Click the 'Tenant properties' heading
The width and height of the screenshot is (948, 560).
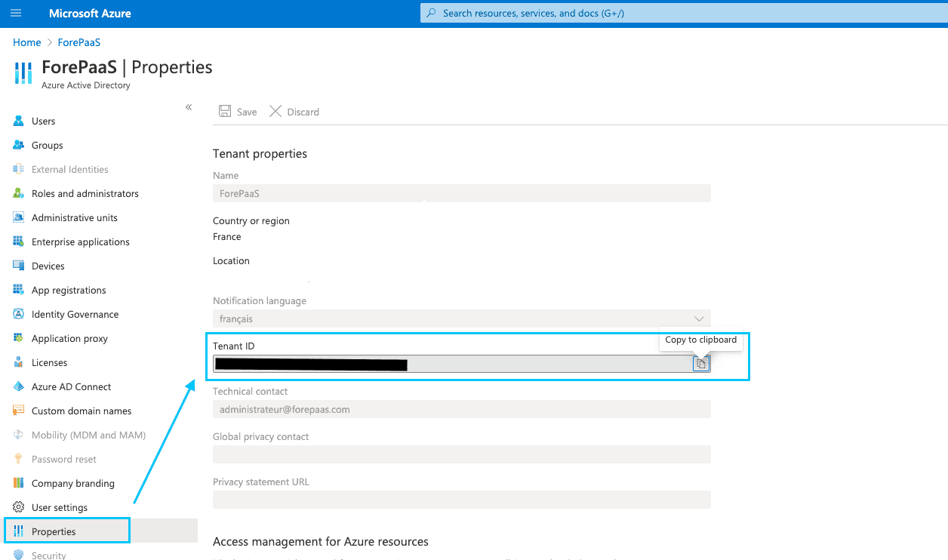pyautogui.click(x=260, y=153)
